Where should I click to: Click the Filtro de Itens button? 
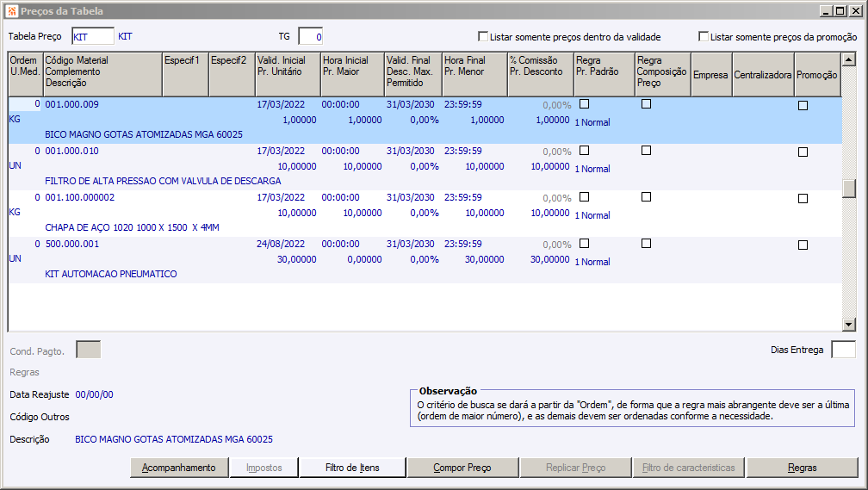(352, 468)
